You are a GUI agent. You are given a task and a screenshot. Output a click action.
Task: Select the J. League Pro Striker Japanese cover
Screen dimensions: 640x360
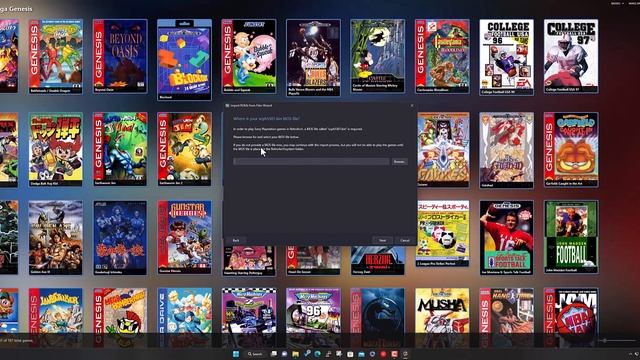[443, 234]
